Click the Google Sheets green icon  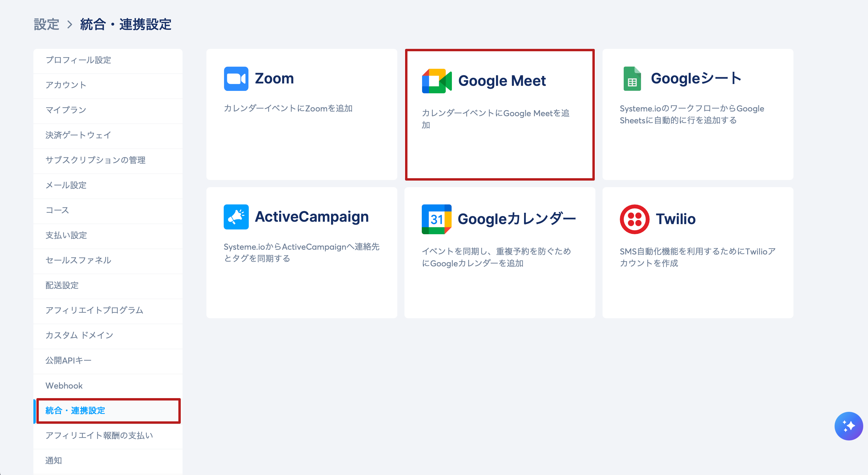[632, 79]
